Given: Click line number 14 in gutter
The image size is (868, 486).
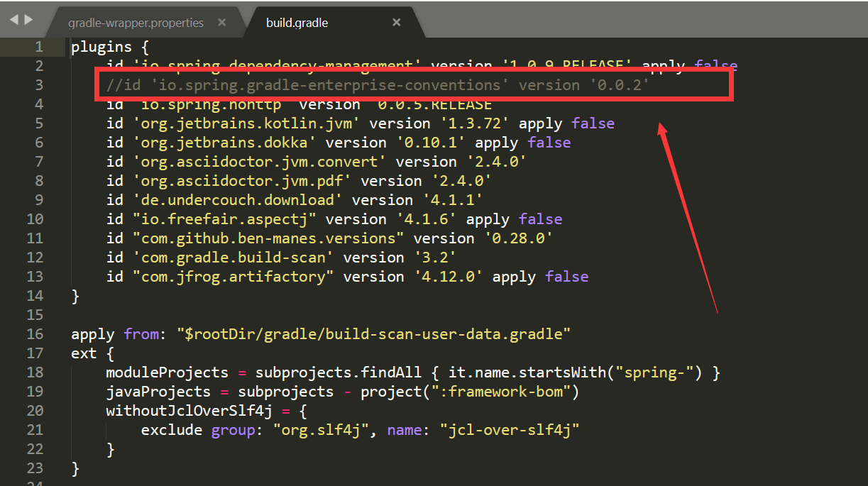Looking at the screenshot, I should pos(35,296).
